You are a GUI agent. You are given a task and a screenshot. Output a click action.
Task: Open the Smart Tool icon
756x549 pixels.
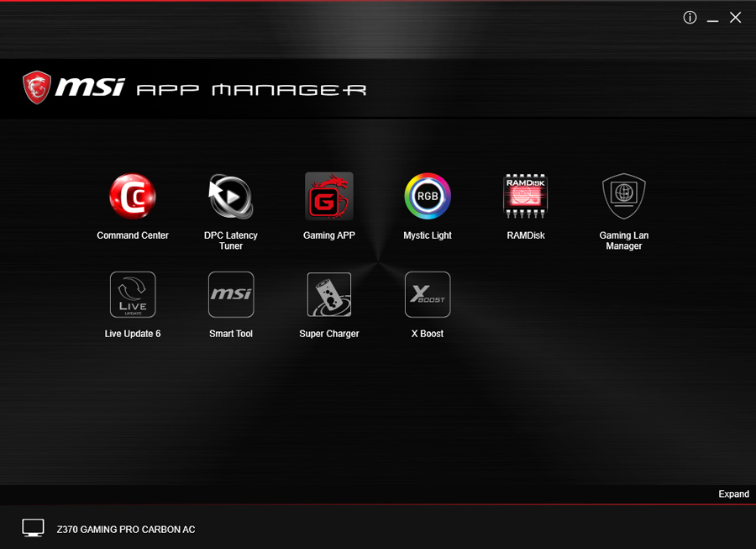pos(231,294)
